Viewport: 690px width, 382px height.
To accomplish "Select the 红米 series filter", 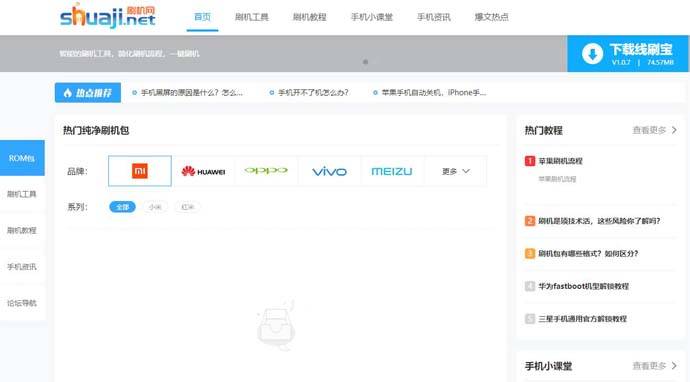I will click(187, 207).
